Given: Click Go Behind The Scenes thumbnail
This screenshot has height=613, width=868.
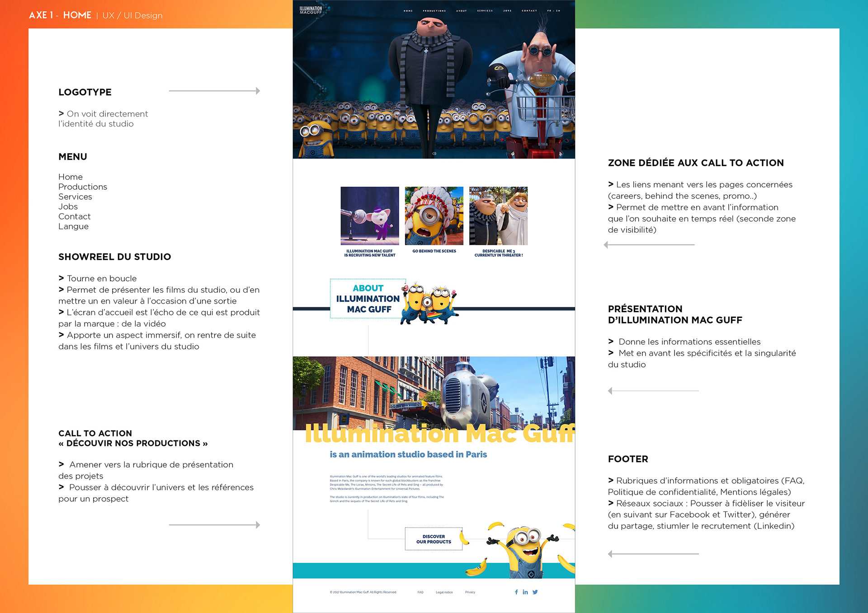Looking at the screenshot, I should 434,216.
